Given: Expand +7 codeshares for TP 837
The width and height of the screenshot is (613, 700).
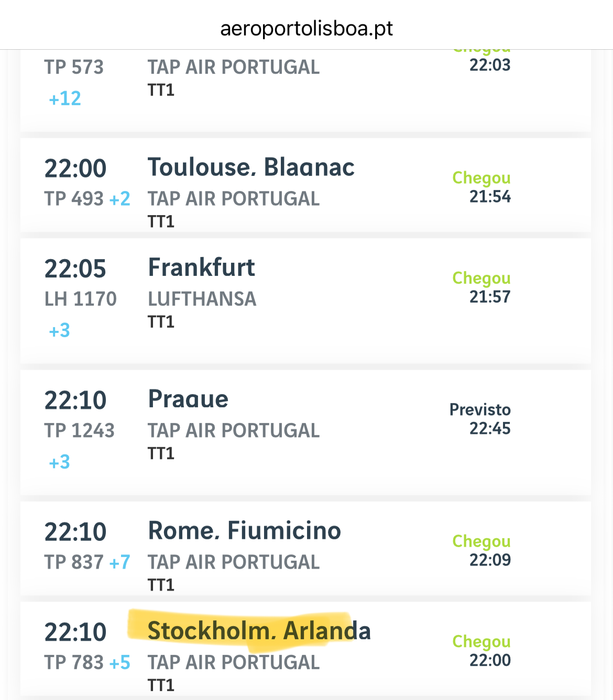Looking at the screenshot, I should (x=120, y=562).
